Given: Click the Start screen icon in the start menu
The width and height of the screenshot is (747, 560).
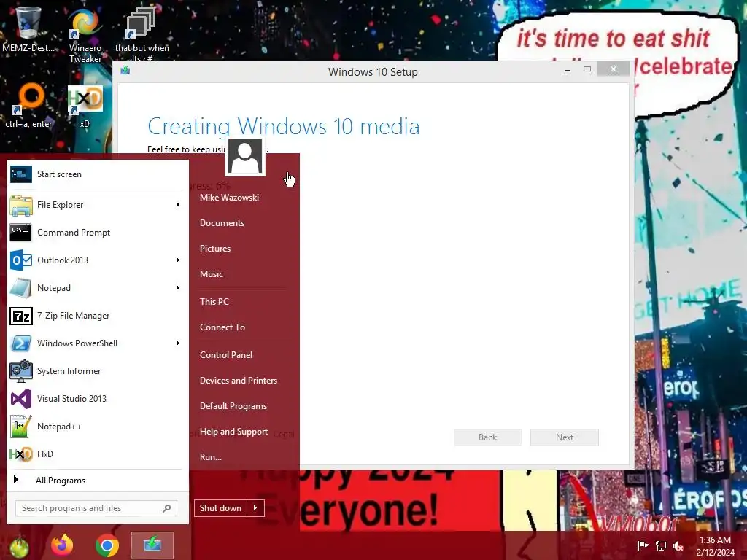Looking at the screenshot, I should click(21, 174).
